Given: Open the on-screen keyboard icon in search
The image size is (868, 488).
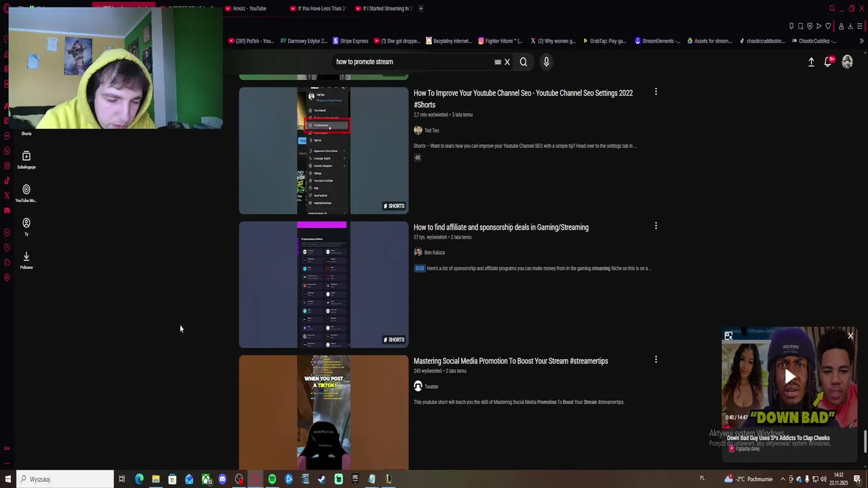Looking at the screenshot, I should 498,62.
